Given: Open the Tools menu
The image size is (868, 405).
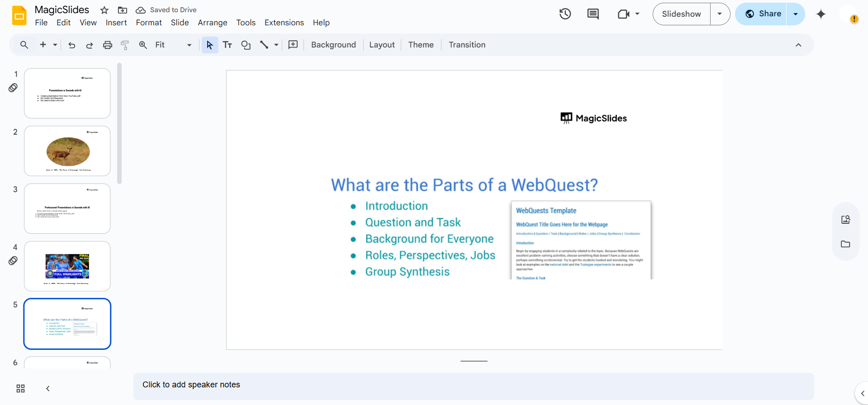Looking at the screenshot, I should tap(246, 23).
